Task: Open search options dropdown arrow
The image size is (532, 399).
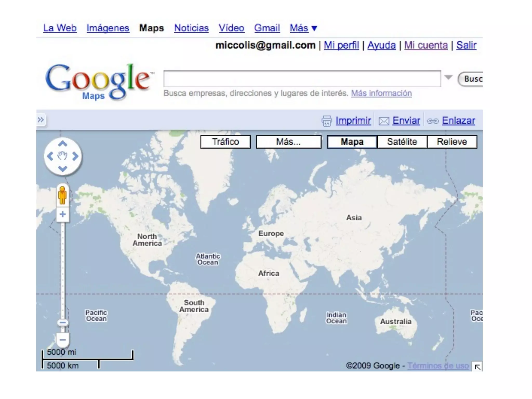Action: point(448,77)
